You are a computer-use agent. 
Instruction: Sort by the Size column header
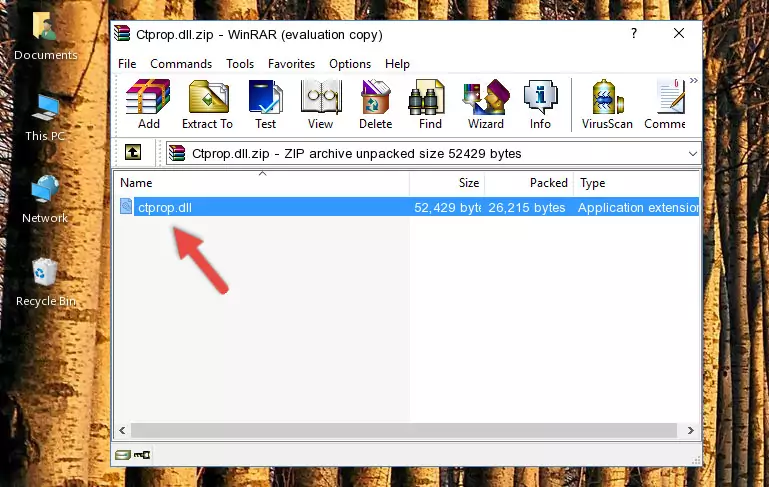[x=447, y=183]
